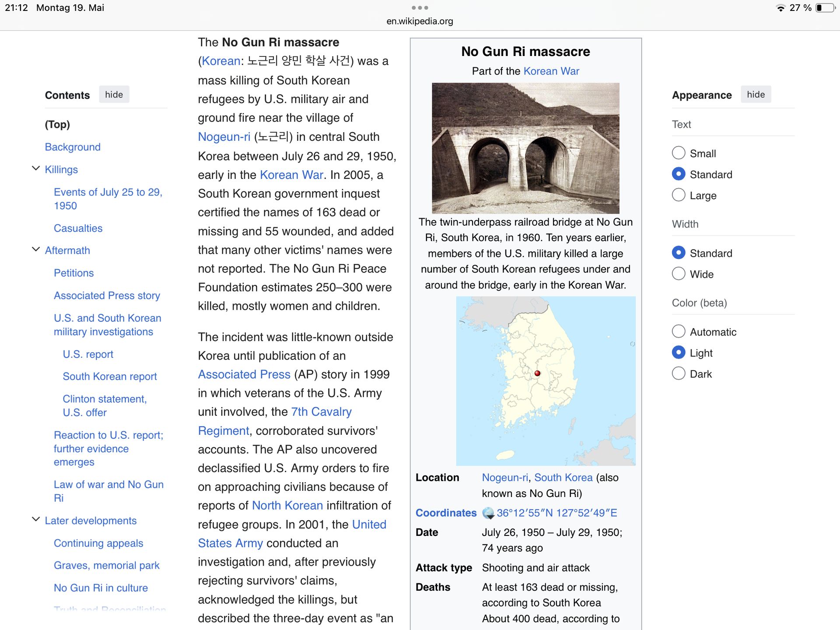Tap the en.wikipedia.org address bar
Image resolution: width=840 pixels, height=630 pixels.
pos(420,21)
